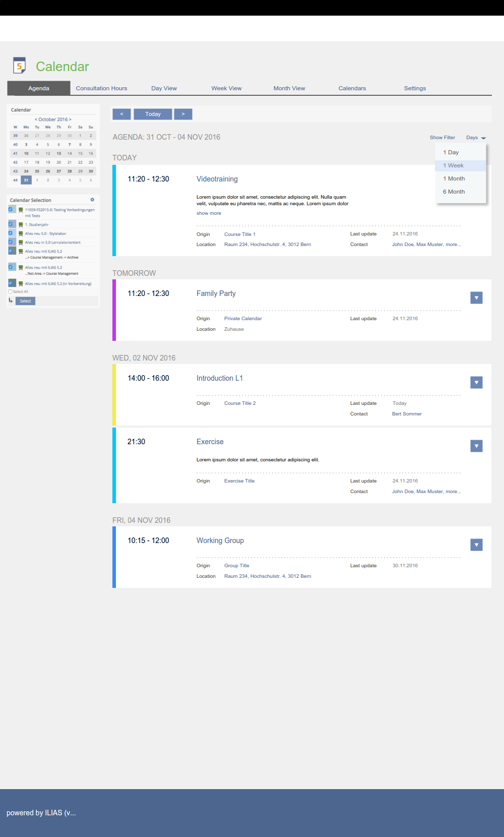This screenshot has height=837, width=504.
Task: Open Exercise Title origin link
Action: coord(239,481)
